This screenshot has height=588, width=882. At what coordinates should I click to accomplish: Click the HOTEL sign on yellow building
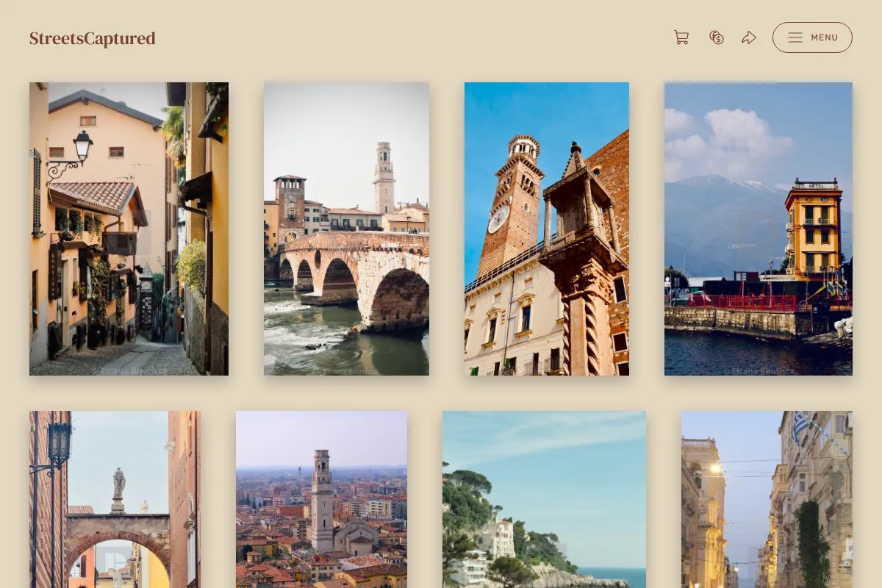click(815, 183)
